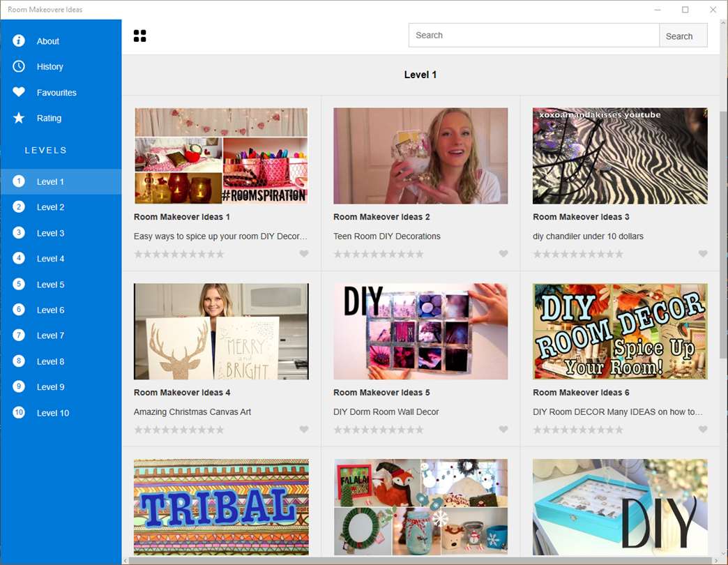Open the Rating menu item
The height and width of the screenshot is (565, 728).
coord(61,118)
